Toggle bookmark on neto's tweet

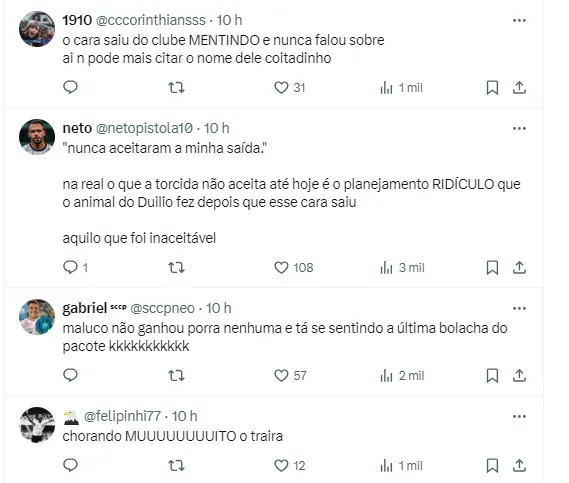pyautogui.click(x=492, y=268)
